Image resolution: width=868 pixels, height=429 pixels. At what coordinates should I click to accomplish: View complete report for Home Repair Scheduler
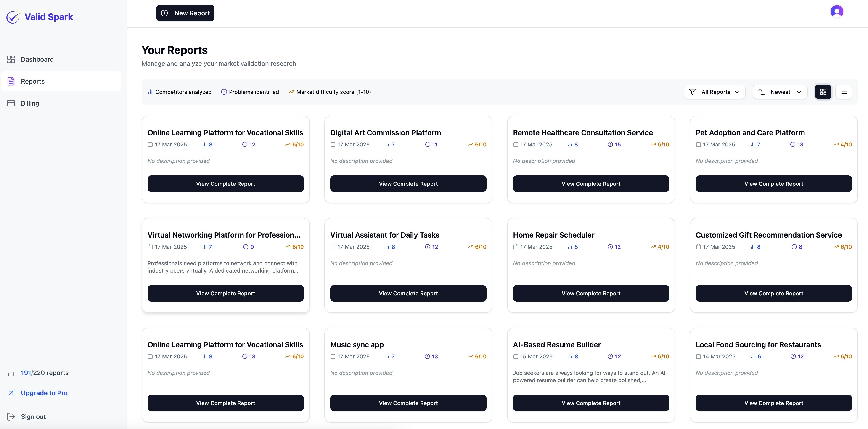(591, 294)
